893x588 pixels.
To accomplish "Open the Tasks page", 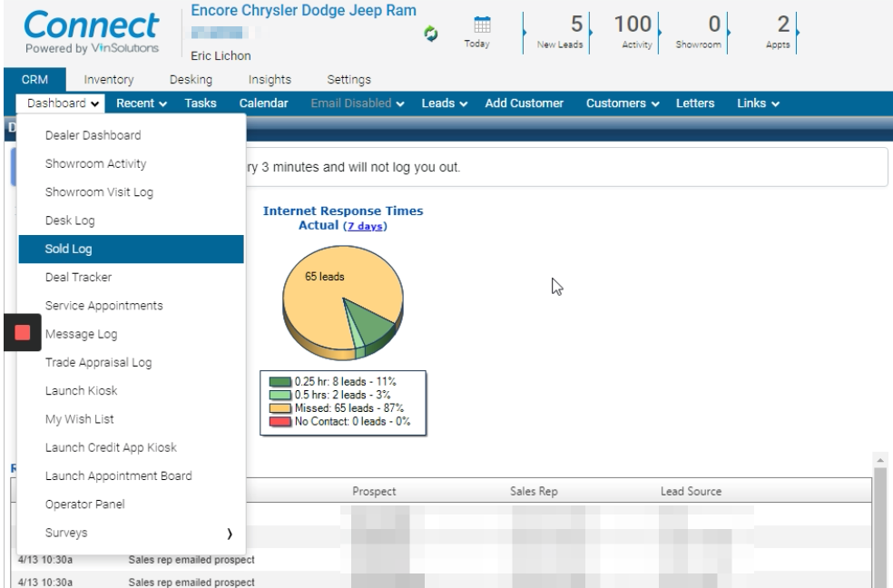I will click(x=201, y=103).
